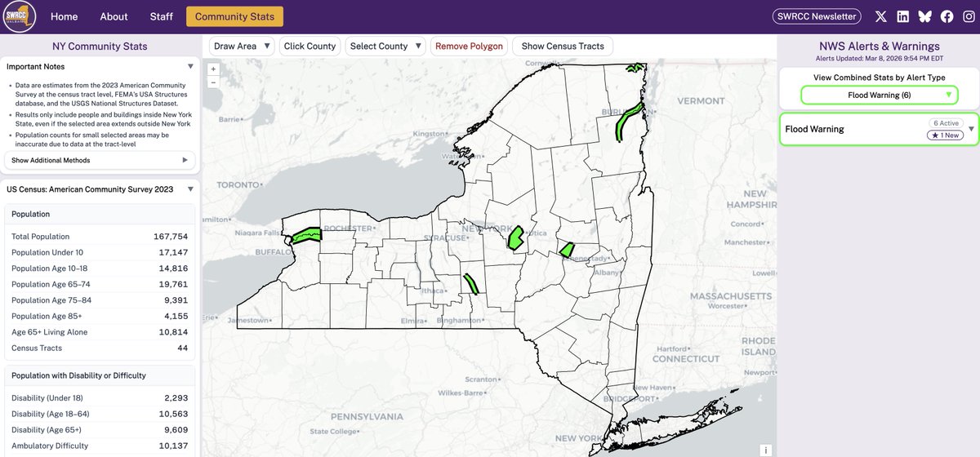Viewport: 980px width, 457px height.
Task: Open the Bluesky butterfly icon
Action: [924, 16]
